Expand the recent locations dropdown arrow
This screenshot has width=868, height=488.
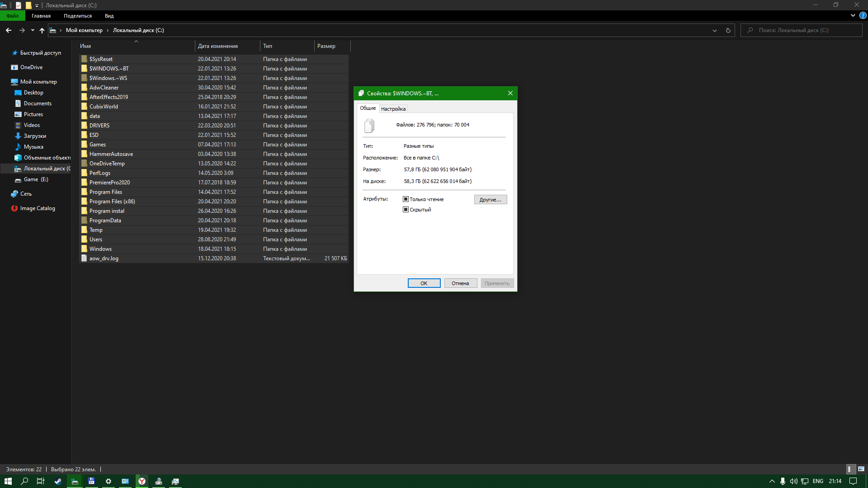(x=33, y=30)
